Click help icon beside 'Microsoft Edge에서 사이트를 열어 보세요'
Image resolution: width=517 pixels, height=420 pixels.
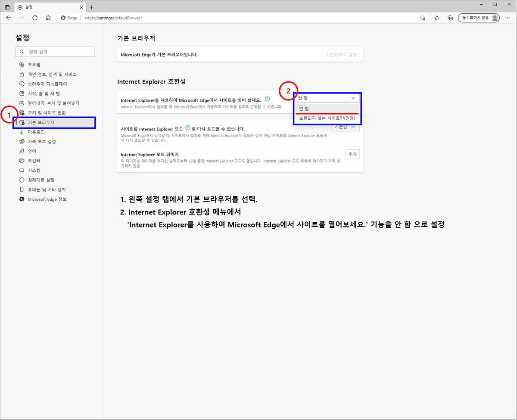pyautogui.click(x=268, y=99)
